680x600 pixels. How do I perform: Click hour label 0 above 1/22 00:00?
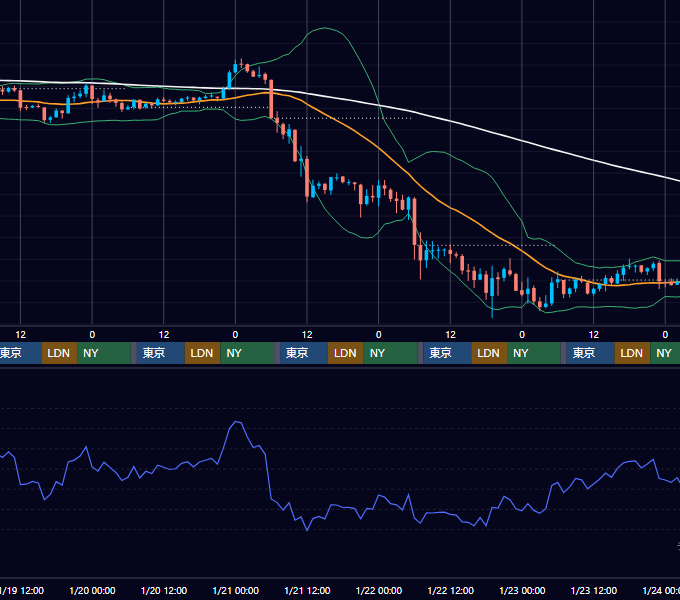[x=379, y=335]
